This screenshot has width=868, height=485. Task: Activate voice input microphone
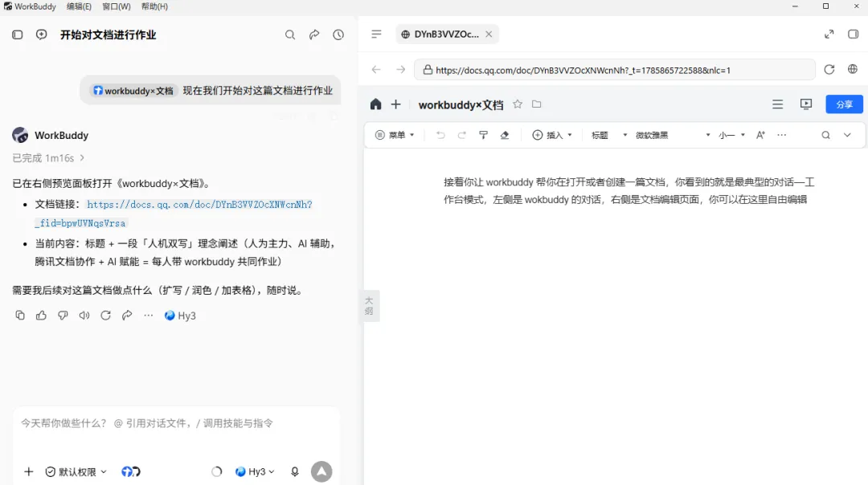click(295, 471)
